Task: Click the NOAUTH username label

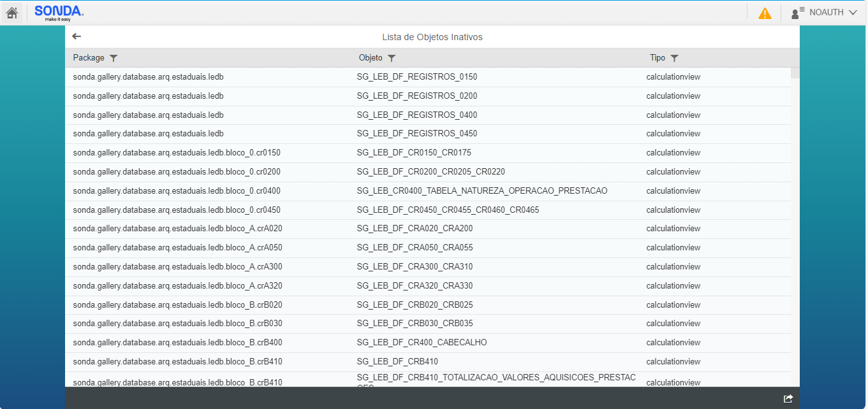Action: 827,13
